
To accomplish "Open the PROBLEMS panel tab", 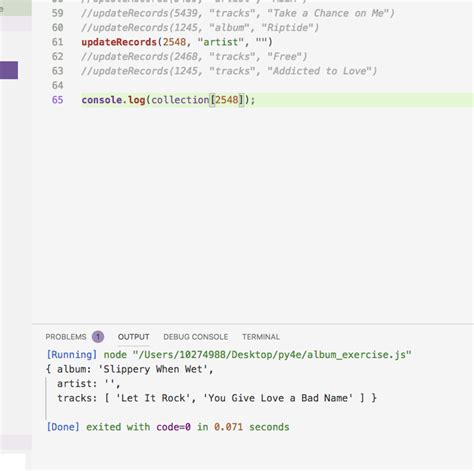I will tap(66, 337).
